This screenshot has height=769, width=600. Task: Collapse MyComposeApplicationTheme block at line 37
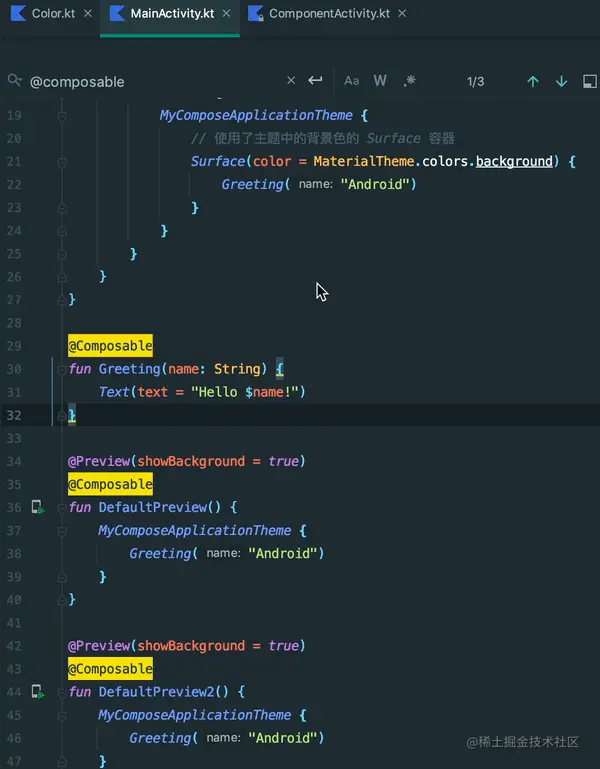tap(62, 531)
